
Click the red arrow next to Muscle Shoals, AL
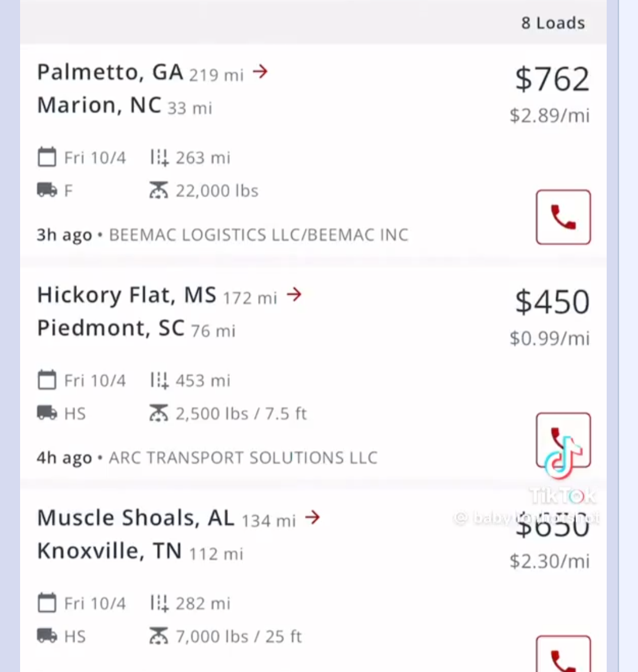pyautogui.click(x=313, y=517)
